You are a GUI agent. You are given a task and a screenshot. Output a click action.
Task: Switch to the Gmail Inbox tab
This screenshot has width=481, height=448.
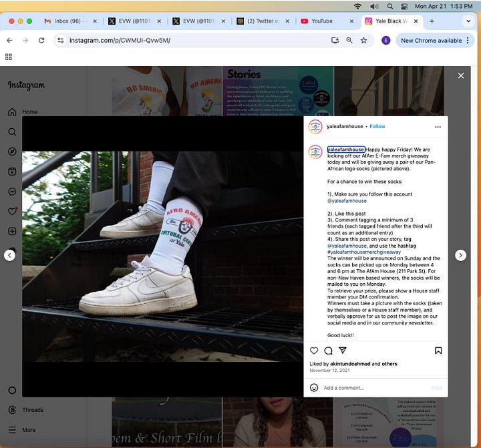[x=70, y=21]
